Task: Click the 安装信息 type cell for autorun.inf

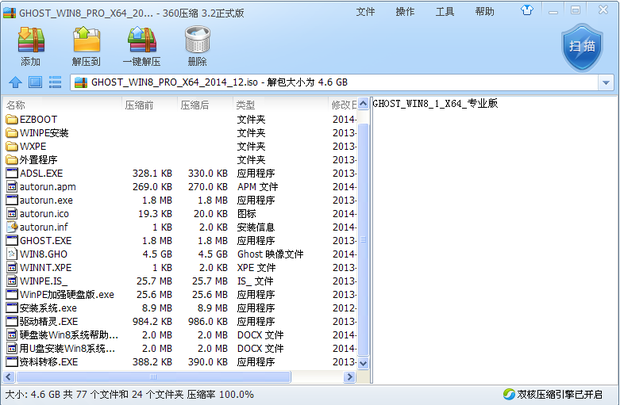Action: [x=256, y=227]
